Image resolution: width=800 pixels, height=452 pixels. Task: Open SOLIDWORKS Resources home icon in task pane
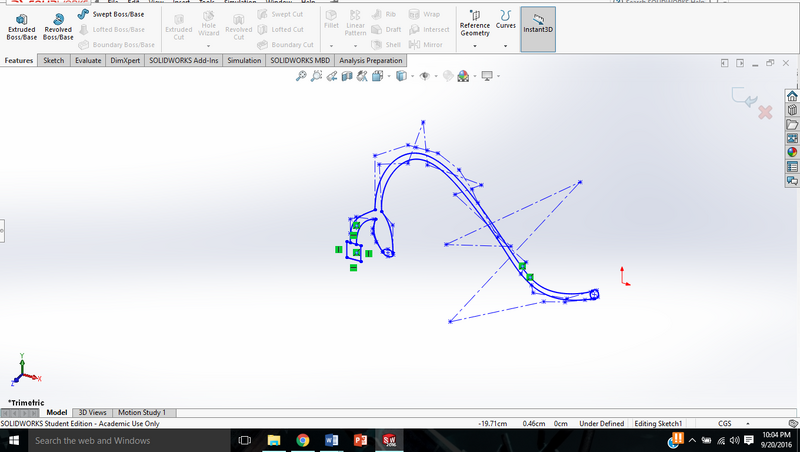click(x=792, y=96)
